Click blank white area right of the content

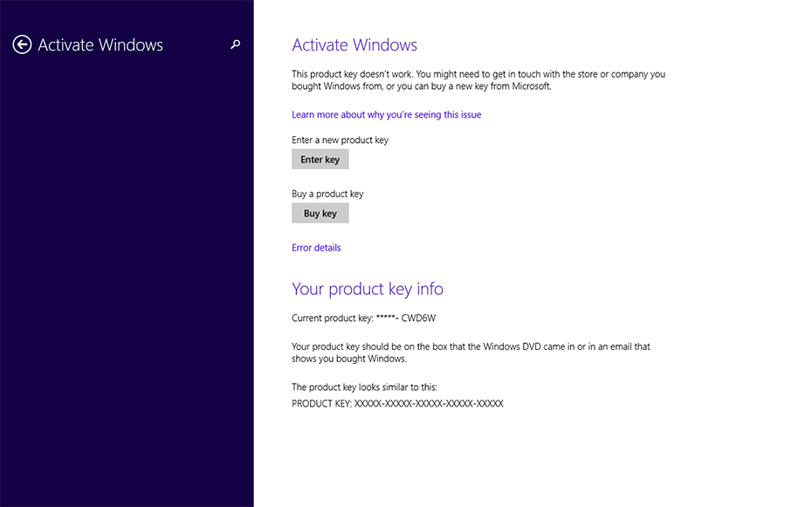point(742,262)
